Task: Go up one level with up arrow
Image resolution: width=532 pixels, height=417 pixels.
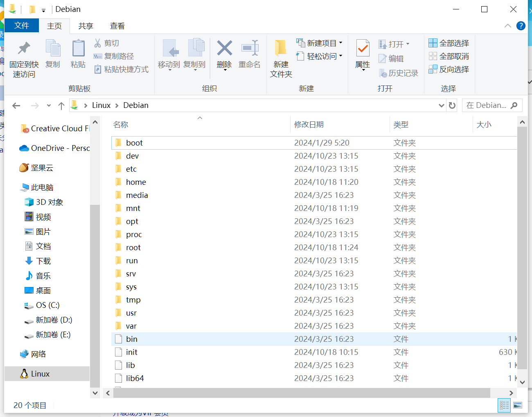Action: (x=61, y=105)
